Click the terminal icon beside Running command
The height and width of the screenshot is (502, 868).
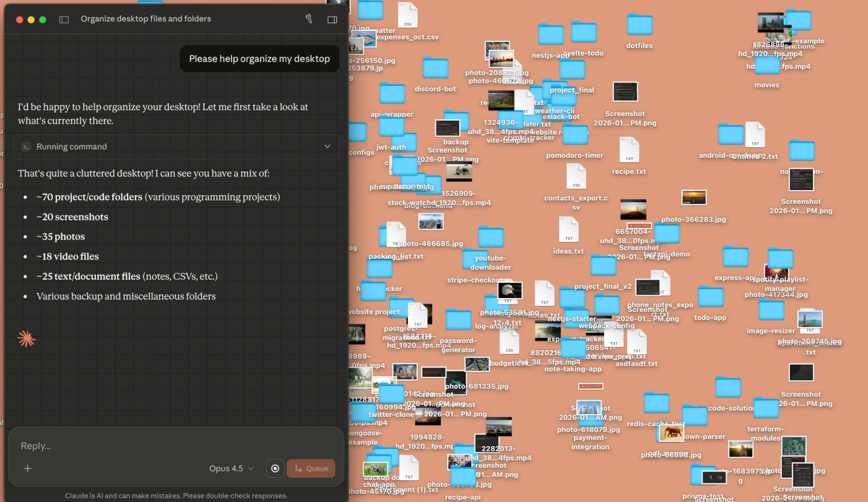click(x=26, y=146)
